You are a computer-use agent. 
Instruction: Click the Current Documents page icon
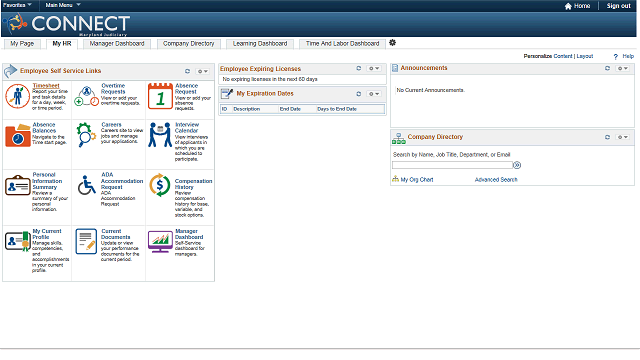pos(86,241)
